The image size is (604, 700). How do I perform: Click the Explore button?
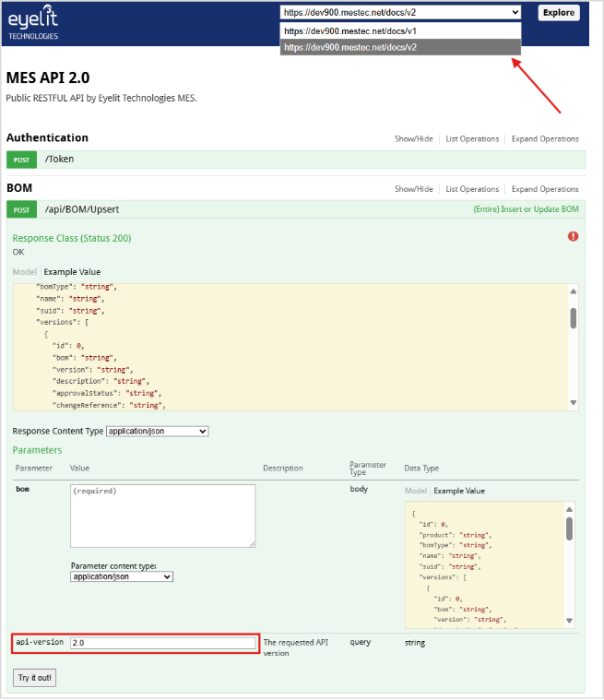pyautogui.click(x=559, y=13)
